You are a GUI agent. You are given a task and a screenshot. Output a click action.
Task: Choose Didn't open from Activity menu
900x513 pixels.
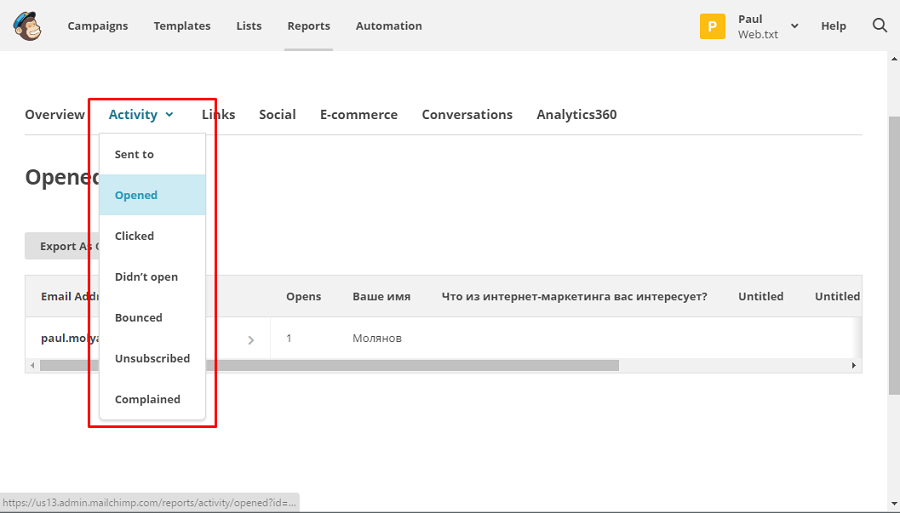(152, 277)
